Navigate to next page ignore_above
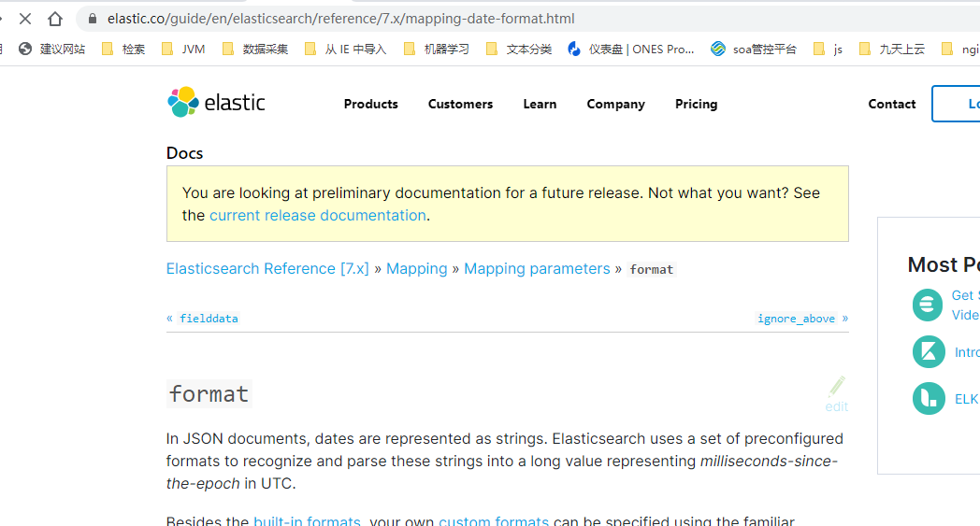This screenshot has height=526, width=980. click(797, 319)
